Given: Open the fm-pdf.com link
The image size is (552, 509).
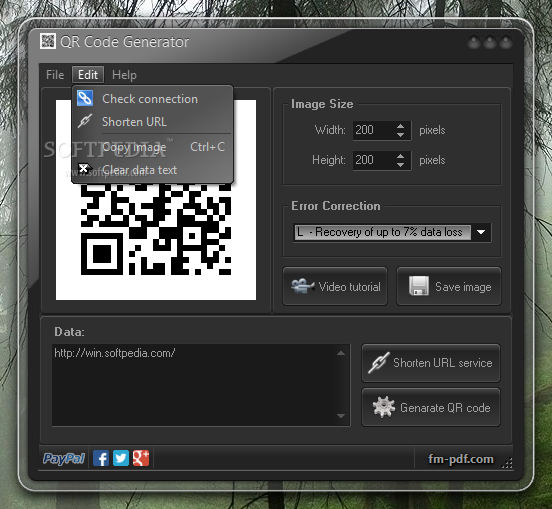Looking at the screenshot, I should [x=461, y=459].
